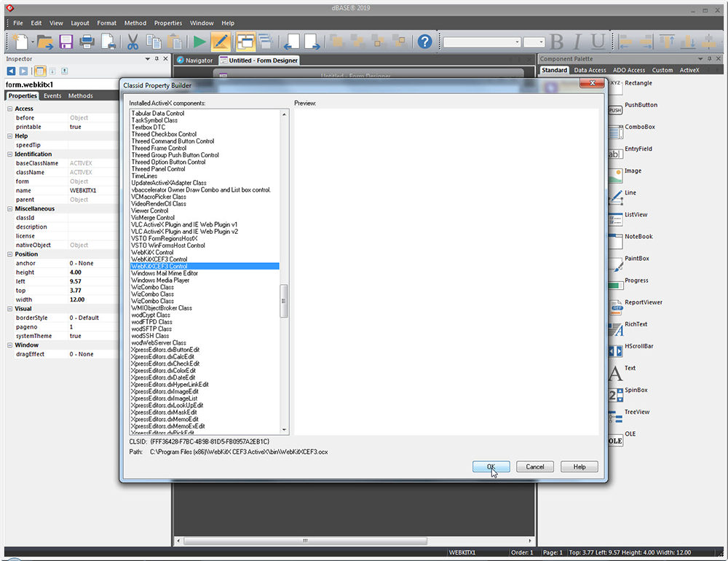Save using the purple floppy disk icon
The height and width of the screenshot is (561, 728).
point(66,42)
